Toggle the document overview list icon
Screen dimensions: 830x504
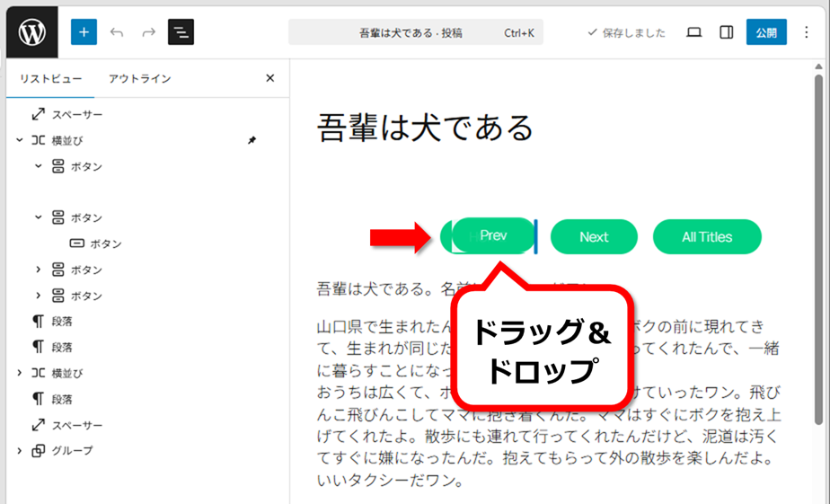pyautogui.click(x=181, y=32)
